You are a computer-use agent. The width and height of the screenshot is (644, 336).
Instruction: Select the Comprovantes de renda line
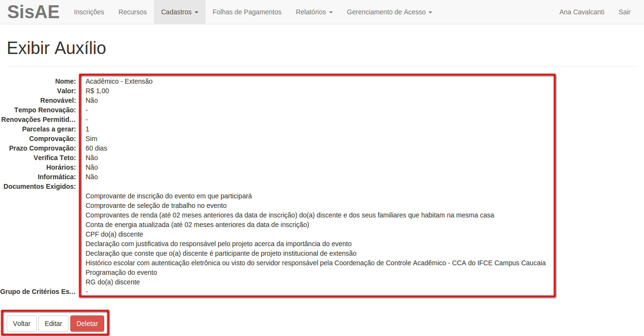pyautogui.click(x=290, y=215)
